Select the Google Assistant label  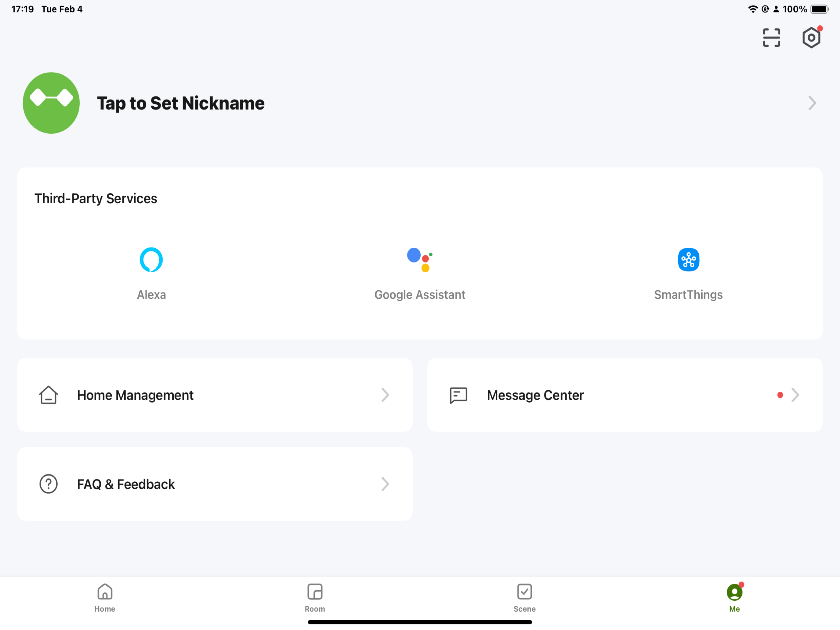coord(420,295)
